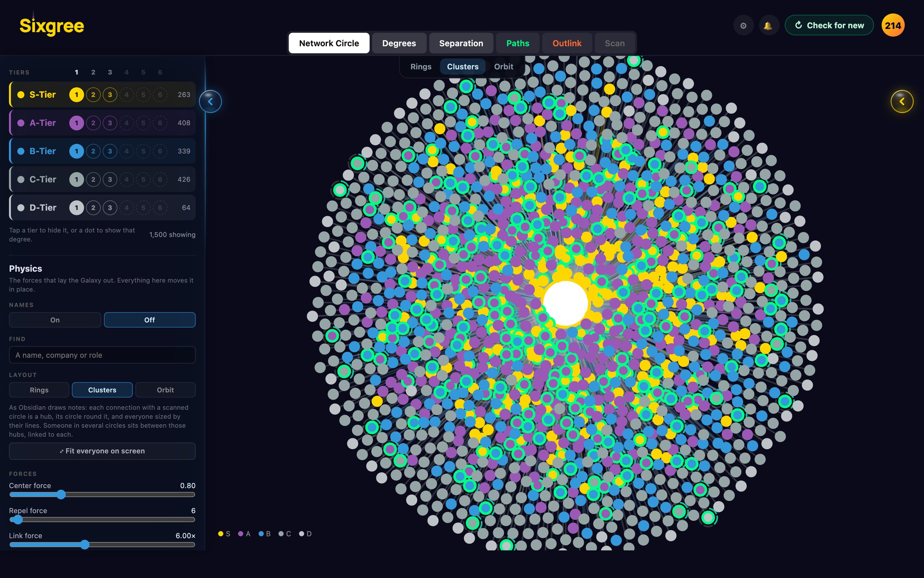Open the Scan tab

click(615, 43)
